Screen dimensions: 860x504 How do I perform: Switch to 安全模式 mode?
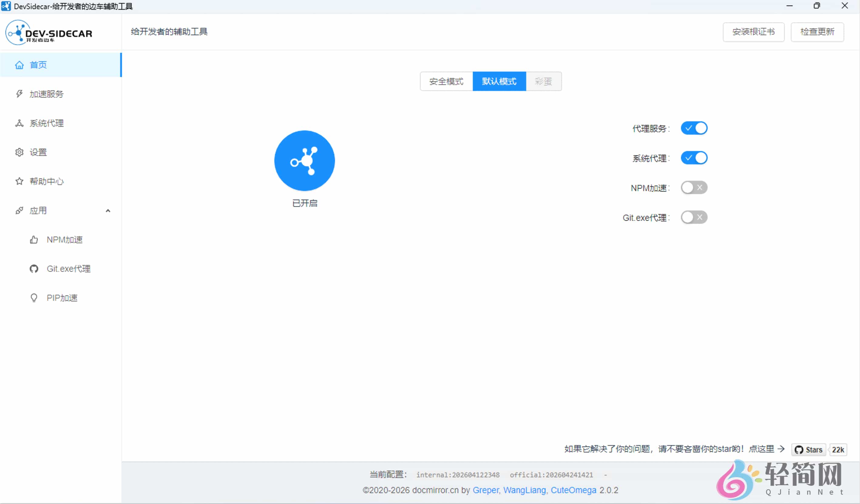(x=446, y=81)
